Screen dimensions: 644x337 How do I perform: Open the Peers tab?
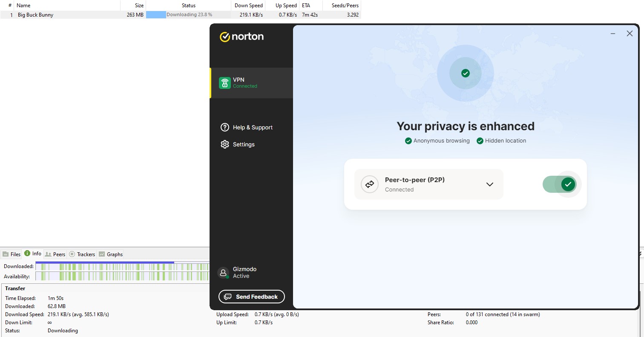55,254
